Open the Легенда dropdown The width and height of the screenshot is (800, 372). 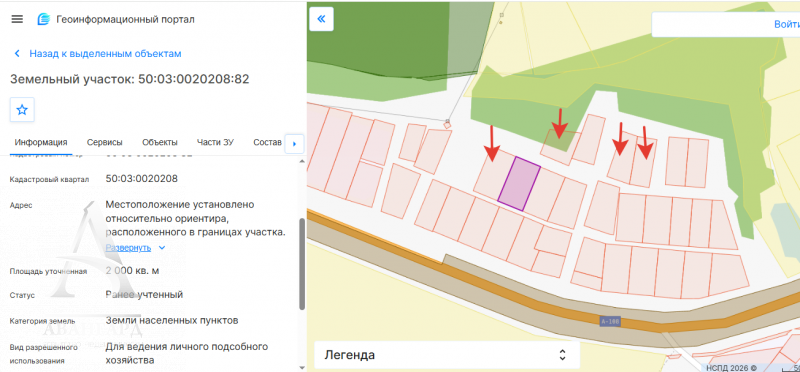(447, 355)
